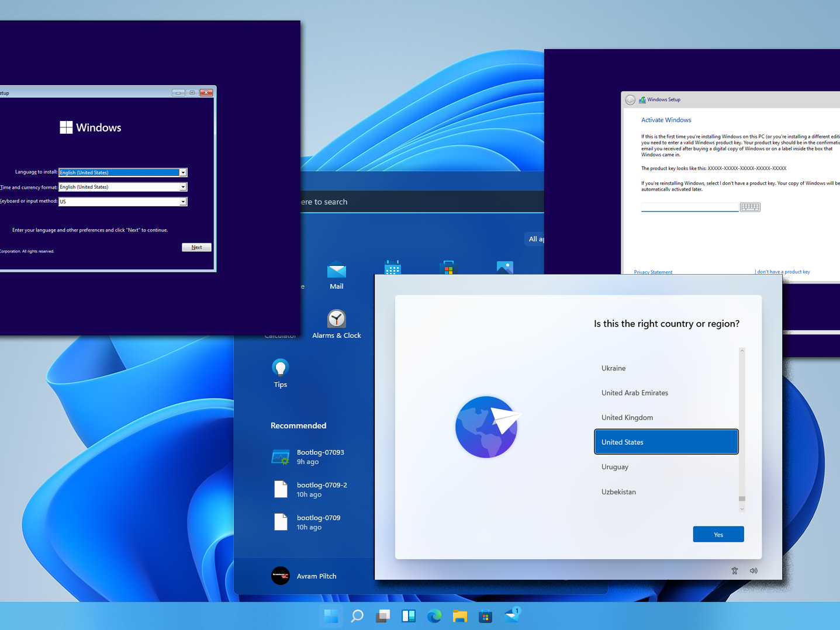Click the 'I don't have a product key' link

782,272
